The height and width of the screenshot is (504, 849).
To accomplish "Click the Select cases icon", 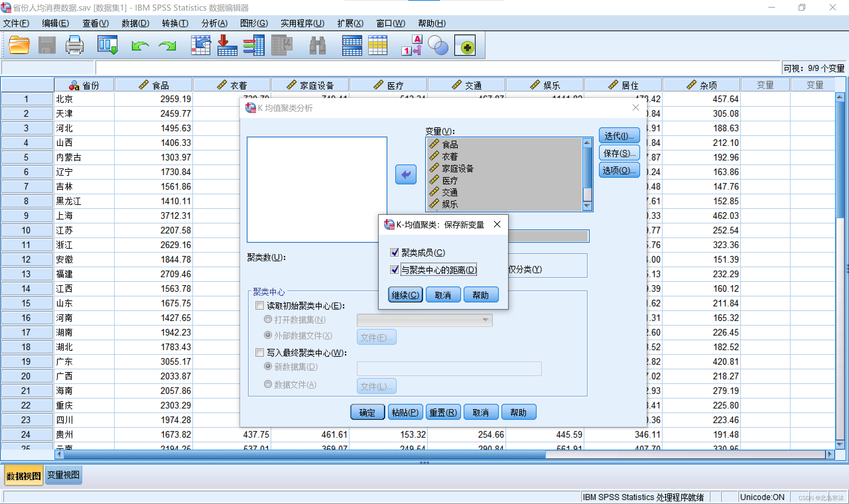I will [x=378, y=45].
